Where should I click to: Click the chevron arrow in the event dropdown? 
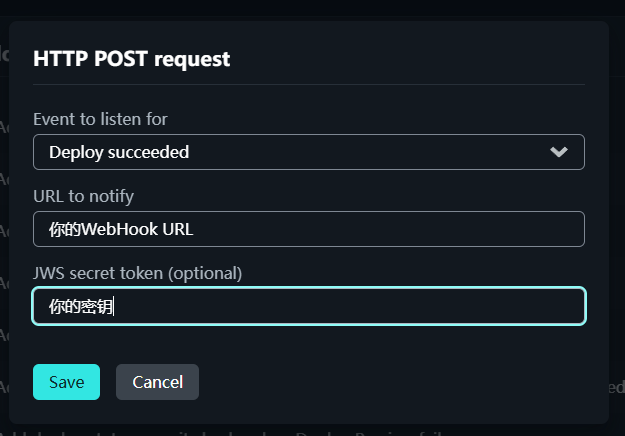(x=559, y=152)
